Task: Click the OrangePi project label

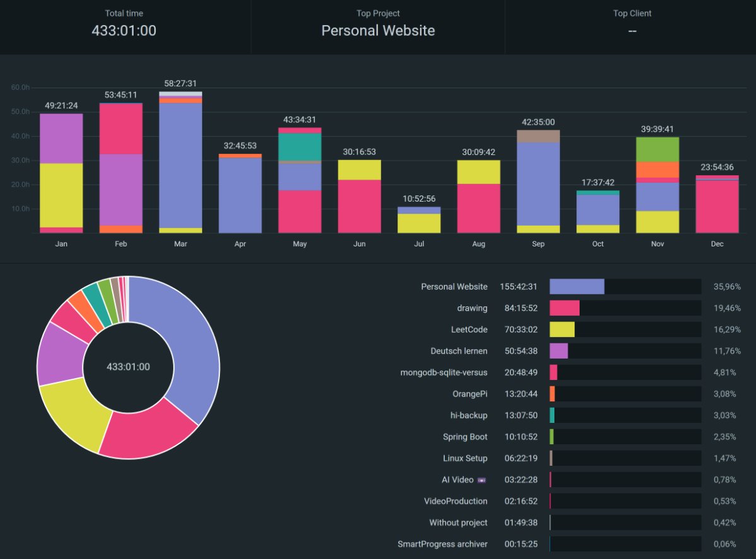Action: coord(469,395)
